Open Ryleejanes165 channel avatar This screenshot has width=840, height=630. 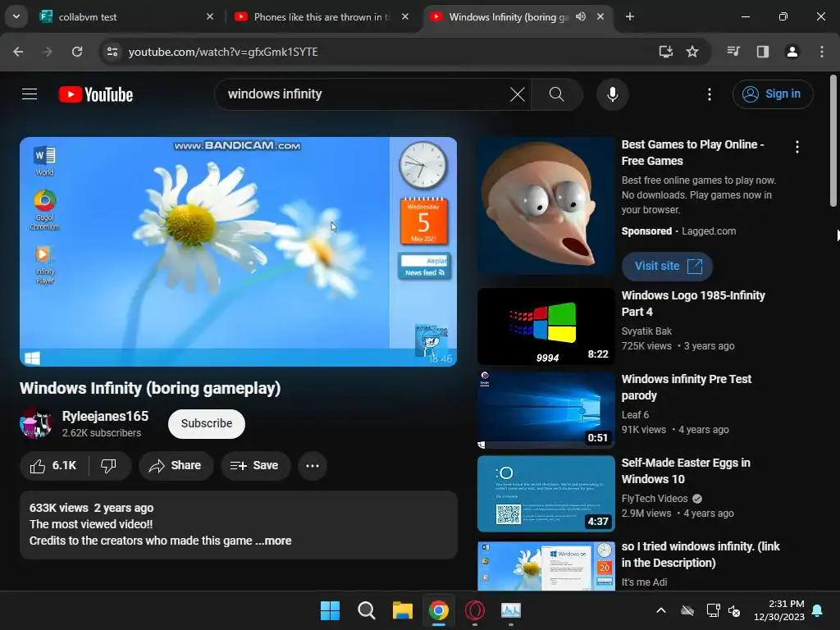(36, 423)
